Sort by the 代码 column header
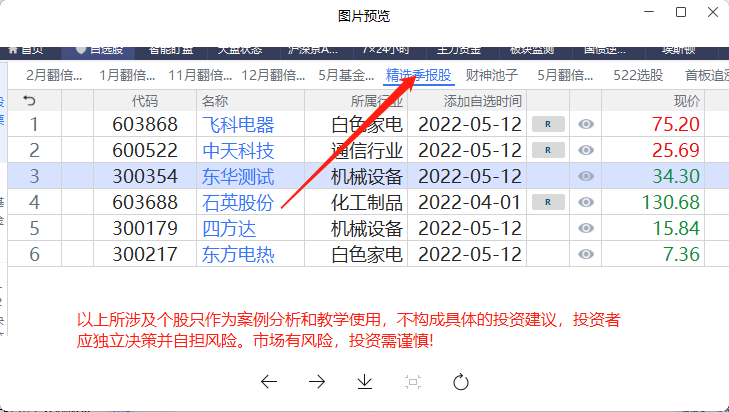This screenshot has height=412, width=729. coord(145,101)
